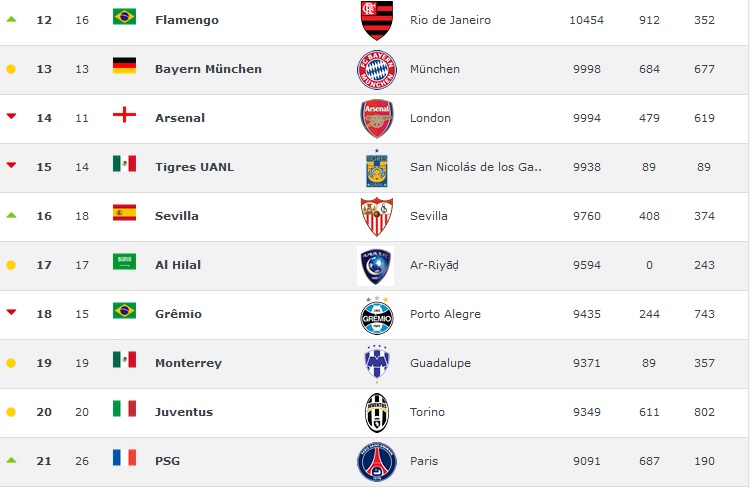
Task: Click the French flag beside PSG
Action: coord(124,457)
